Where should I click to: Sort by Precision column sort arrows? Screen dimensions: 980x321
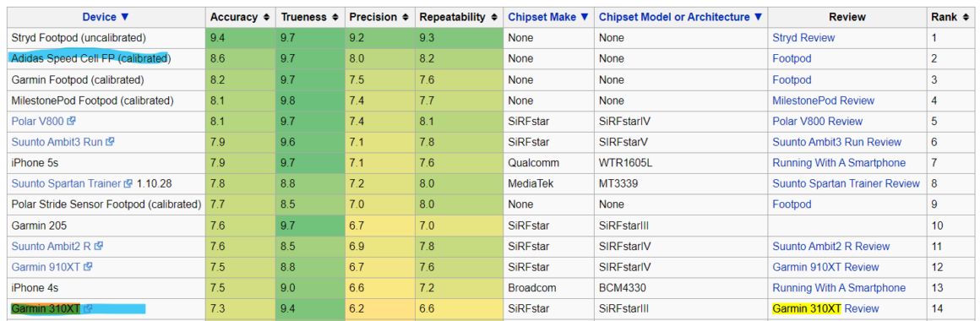click(x=406, y=18)
